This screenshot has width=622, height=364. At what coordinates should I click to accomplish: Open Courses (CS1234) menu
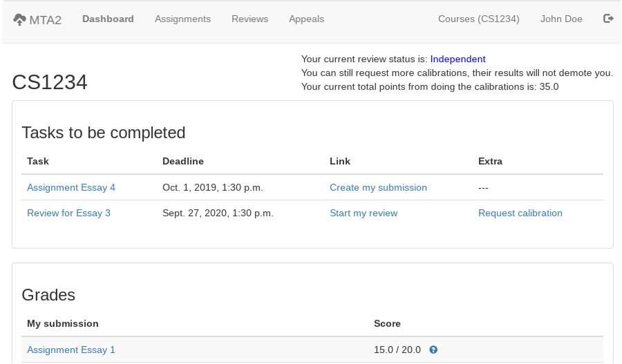478,19
